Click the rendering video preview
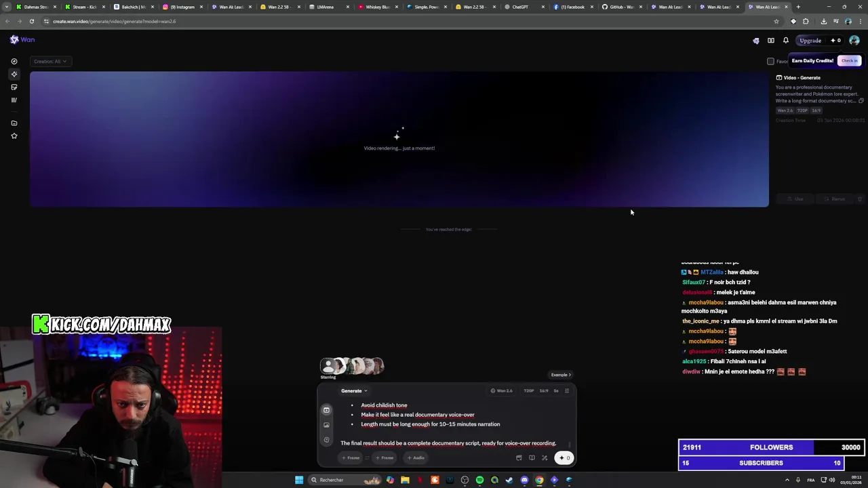The image size is (868, 488). coord(399,139)
